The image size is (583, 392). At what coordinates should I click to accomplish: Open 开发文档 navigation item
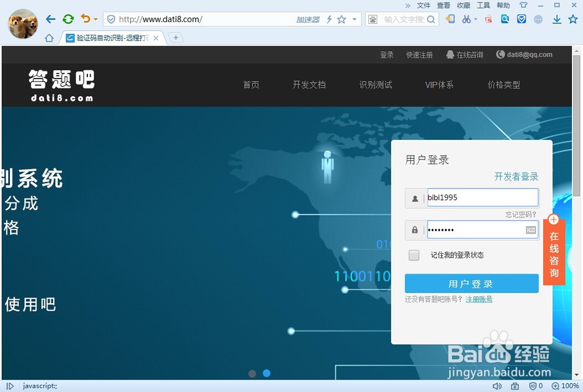pos(310,84)
